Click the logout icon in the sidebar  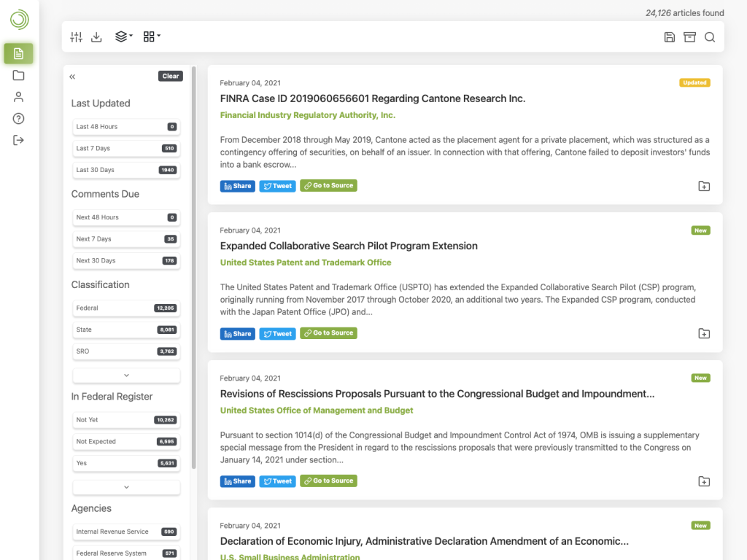[18, 139]
